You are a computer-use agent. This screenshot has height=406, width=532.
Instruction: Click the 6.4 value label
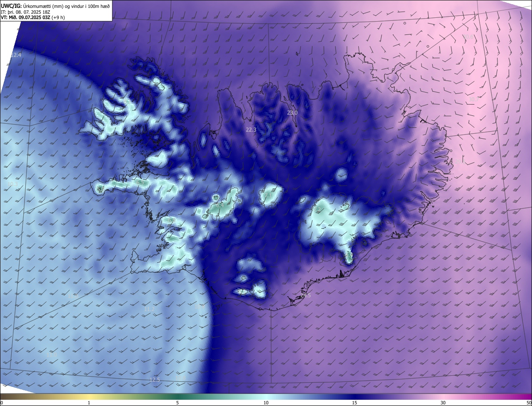point(220,205)
